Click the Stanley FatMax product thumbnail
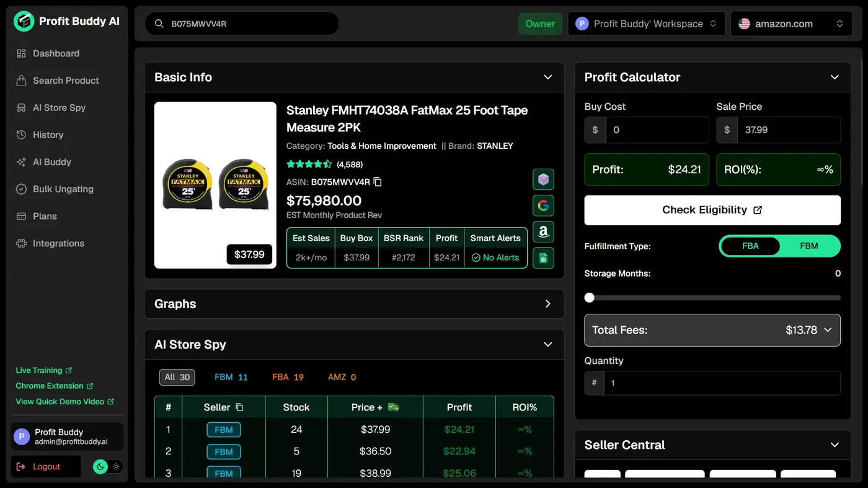 215,185
